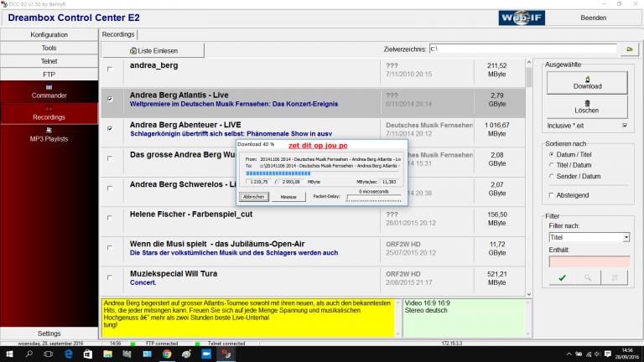Open the Commander FTP section

point(49,91)
